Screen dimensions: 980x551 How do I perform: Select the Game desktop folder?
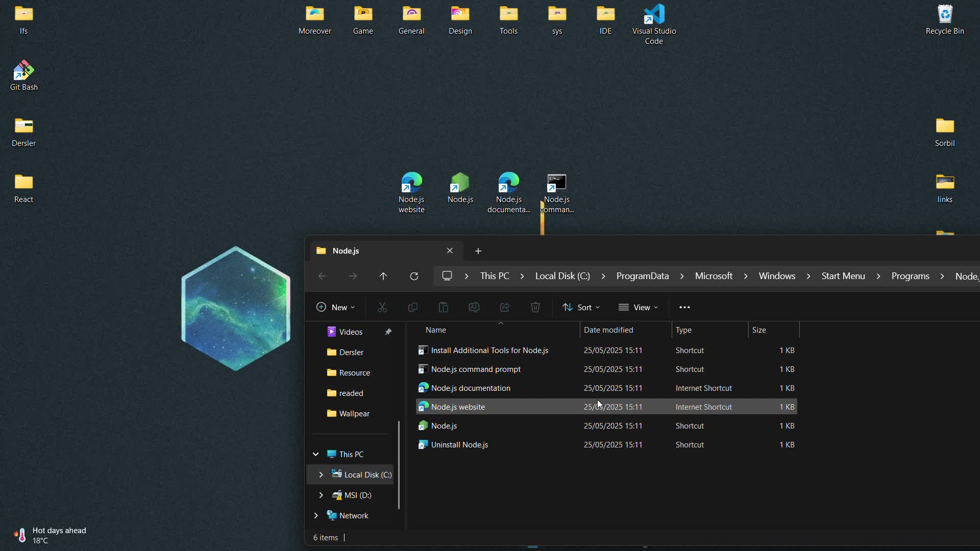[363, 19]
